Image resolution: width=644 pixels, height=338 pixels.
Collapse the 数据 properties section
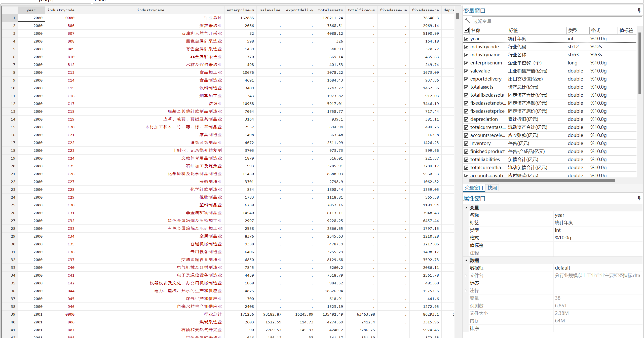[466, 260]
